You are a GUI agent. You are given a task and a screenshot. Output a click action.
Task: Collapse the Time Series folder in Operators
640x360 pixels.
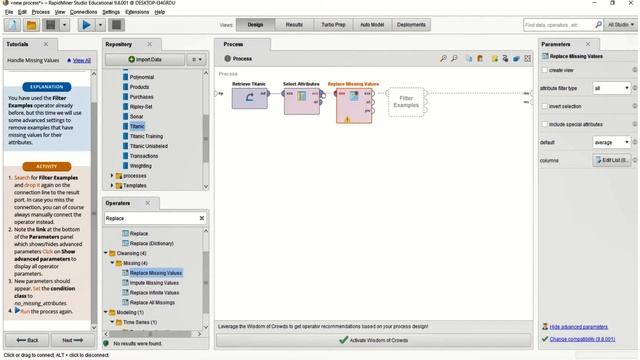(x=112, y=322)
